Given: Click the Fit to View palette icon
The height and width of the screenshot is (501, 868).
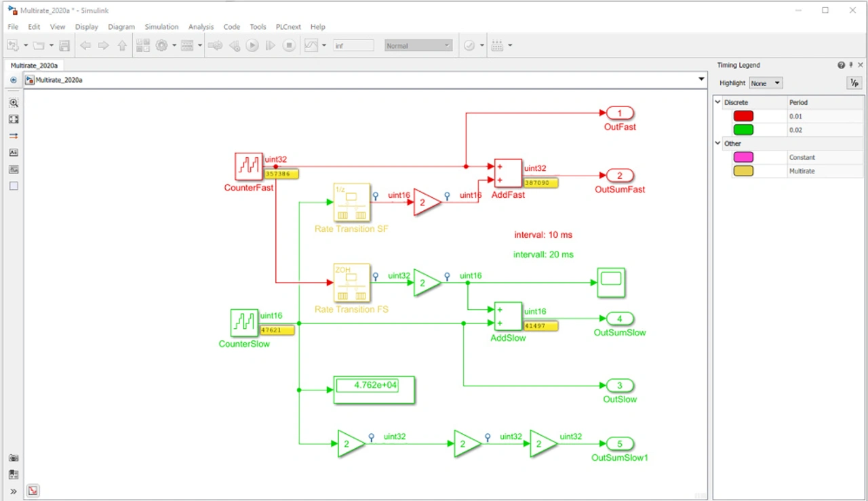Looking at the screenshot, I should (x=14, y=119).
